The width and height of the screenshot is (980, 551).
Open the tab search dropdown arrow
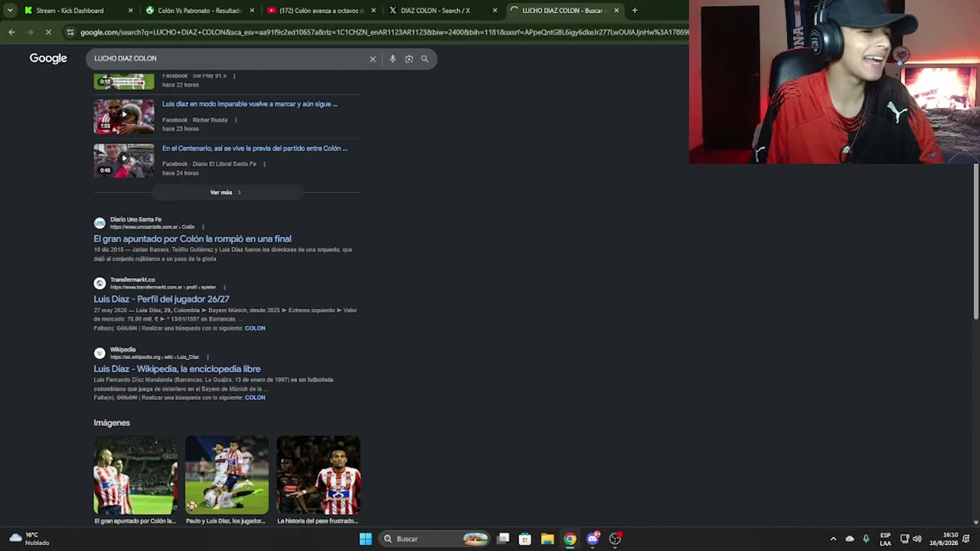(10, 11)
